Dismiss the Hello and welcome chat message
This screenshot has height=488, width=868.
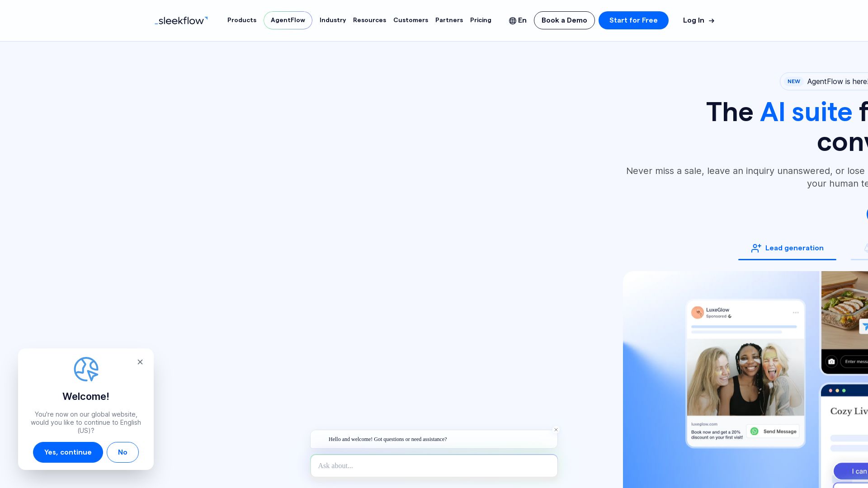tap(556, 430)
